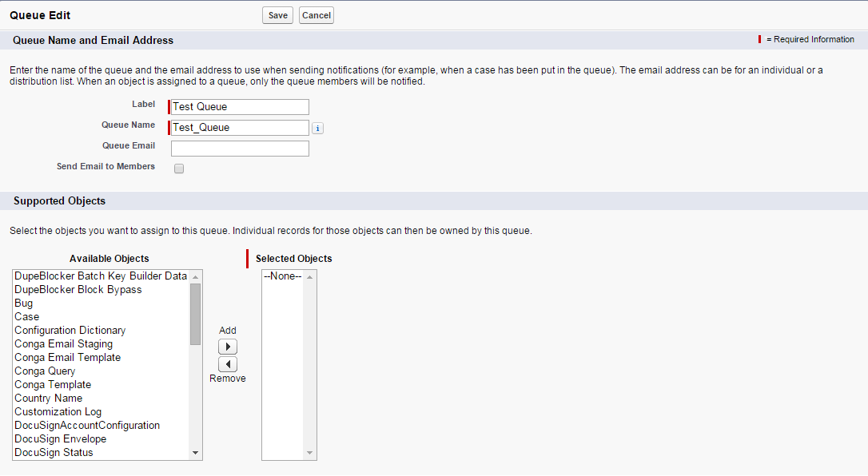Choose DupeBlocker Block Bypass in list

78,290
